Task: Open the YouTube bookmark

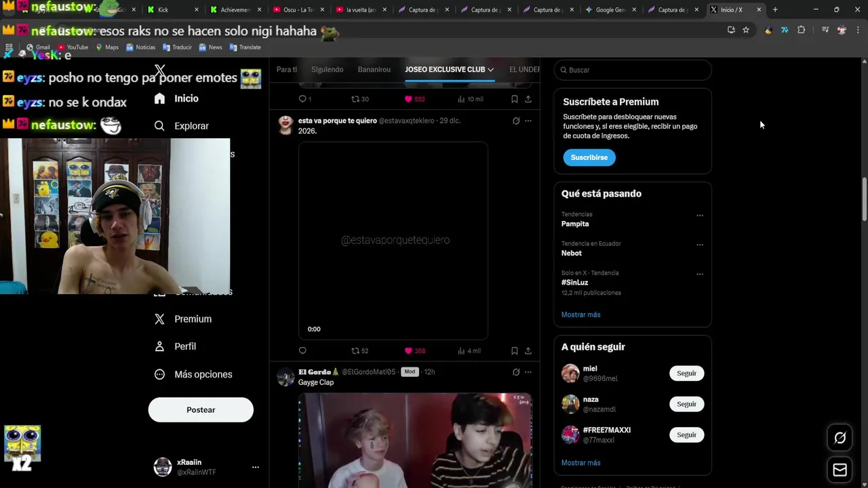Action: coord(73,47)
